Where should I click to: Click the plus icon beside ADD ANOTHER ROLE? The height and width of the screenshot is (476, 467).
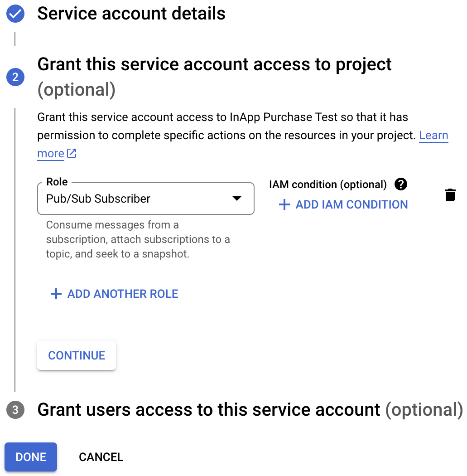[56, 294]
